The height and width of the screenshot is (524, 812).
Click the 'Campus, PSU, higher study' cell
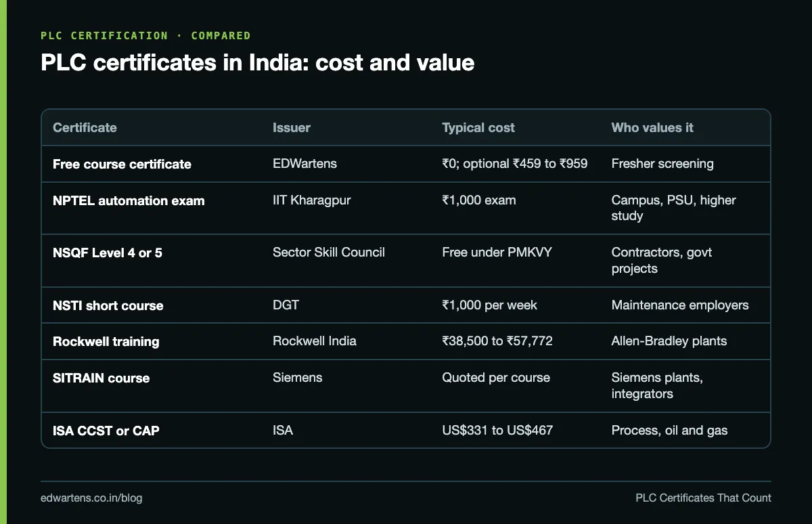pos(673,208)
